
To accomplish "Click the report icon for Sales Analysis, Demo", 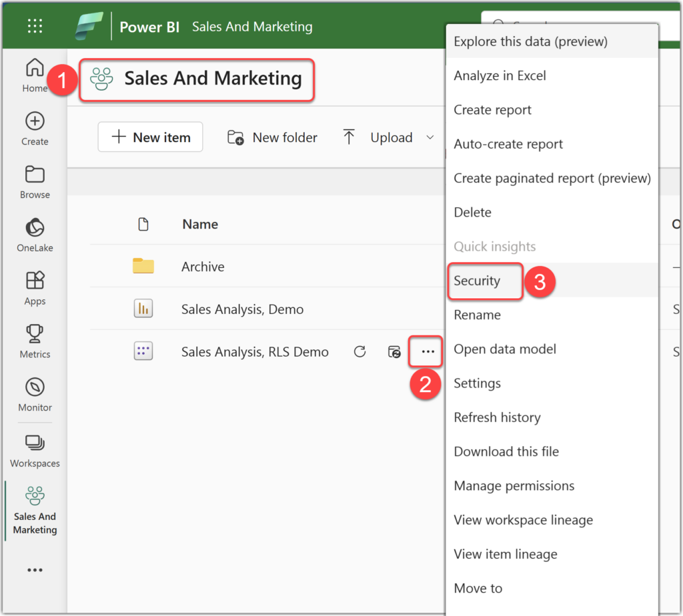I will [x=143, y=309].
